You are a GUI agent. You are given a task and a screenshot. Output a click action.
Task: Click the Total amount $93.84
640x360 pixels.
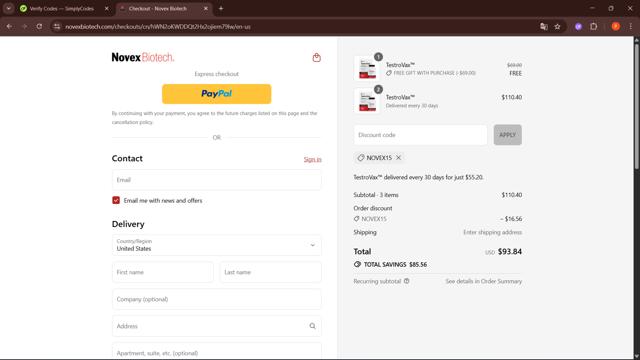click(x=509, y=251)
